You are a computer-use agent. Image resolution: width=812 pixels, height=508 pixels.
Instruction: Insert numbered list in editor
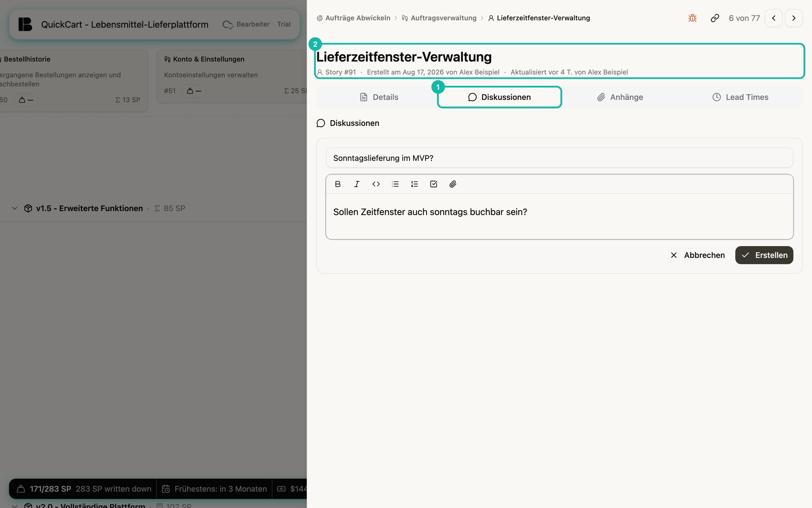click(x=414, y=184)
